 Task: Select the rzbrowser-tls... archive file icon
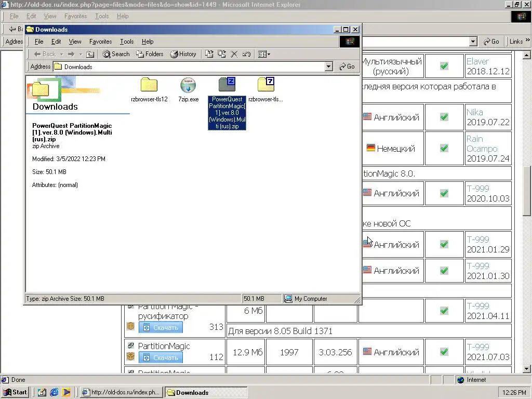[265, 85]
